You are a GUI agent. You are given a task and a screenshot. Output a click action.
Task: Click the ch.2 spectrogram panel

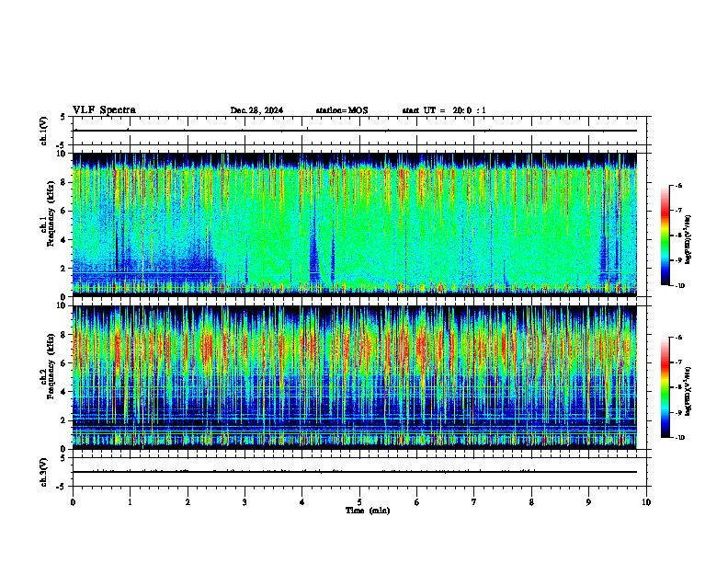pos(355,377)
